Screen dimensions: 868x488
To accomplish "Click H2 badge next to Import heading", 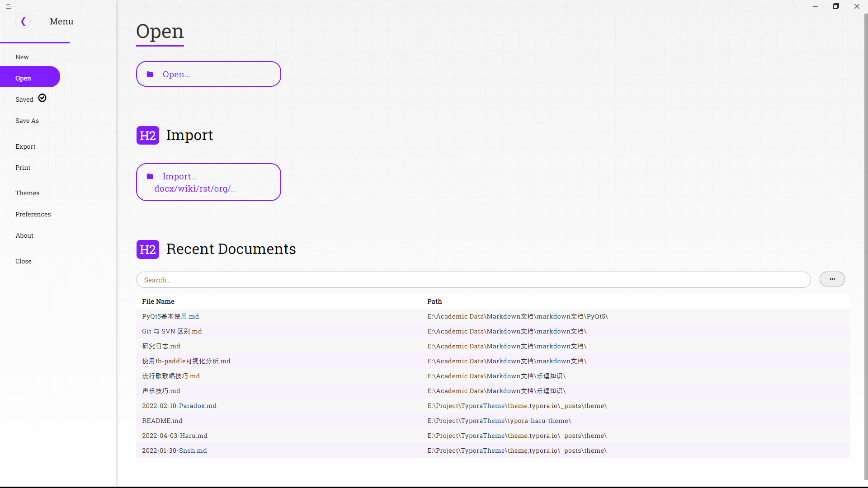I will coord(148,136).
